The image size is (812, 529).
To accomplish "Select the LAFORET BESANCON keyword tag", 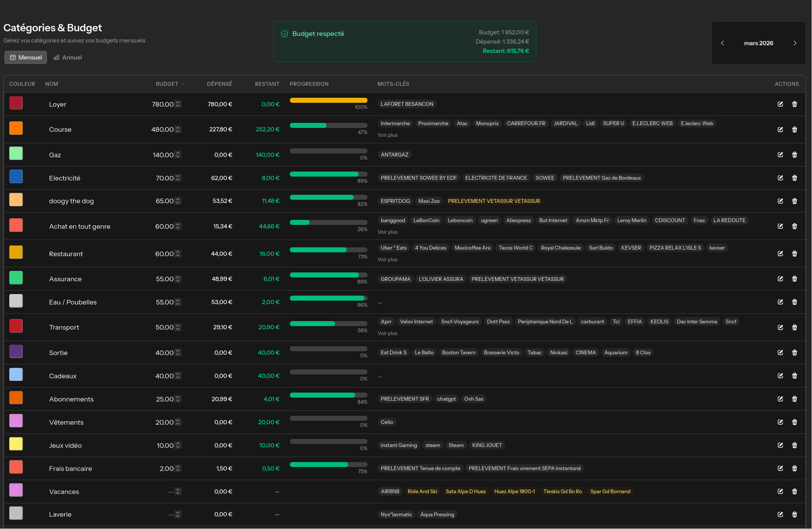I will (407, 104).
